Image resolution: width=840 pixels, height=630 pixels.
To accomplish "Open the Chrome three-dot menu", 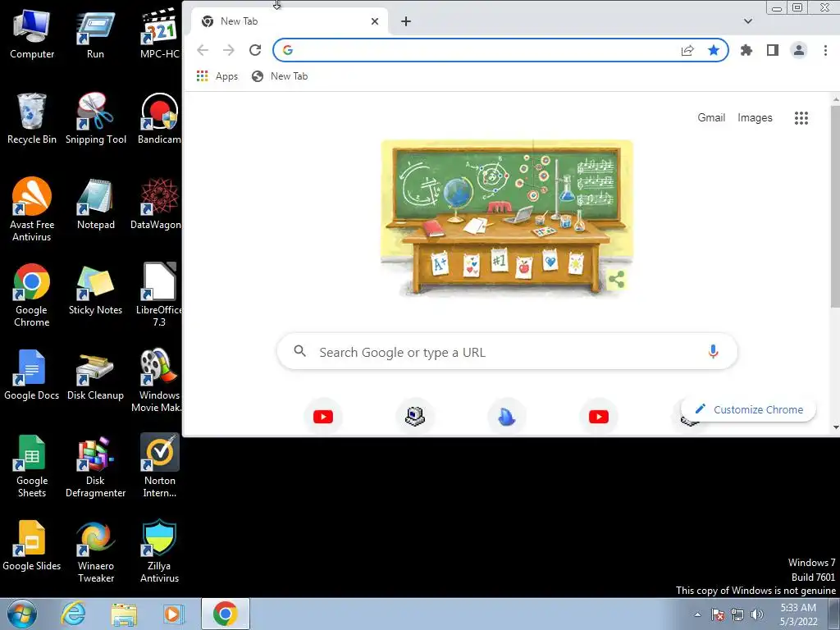I will [x=825, y=50].
